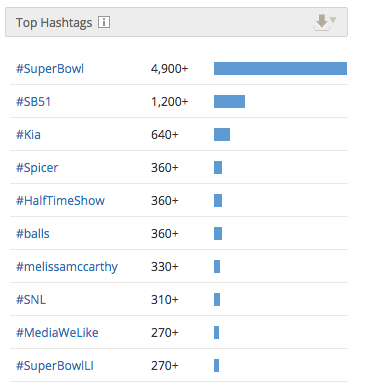Click the blue bar for #SB51
Screen dimensions: 368x392
point(229,101)
